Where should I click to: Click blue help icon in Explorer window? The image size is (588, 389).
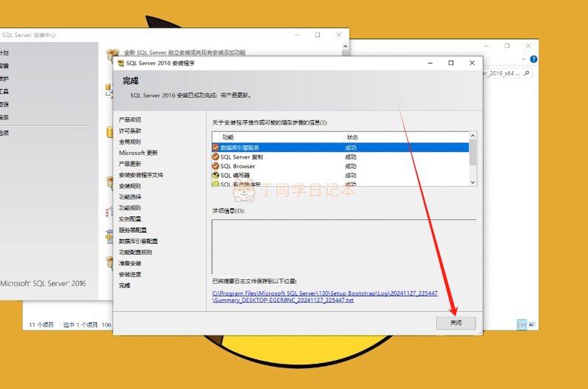pos(534,59)
